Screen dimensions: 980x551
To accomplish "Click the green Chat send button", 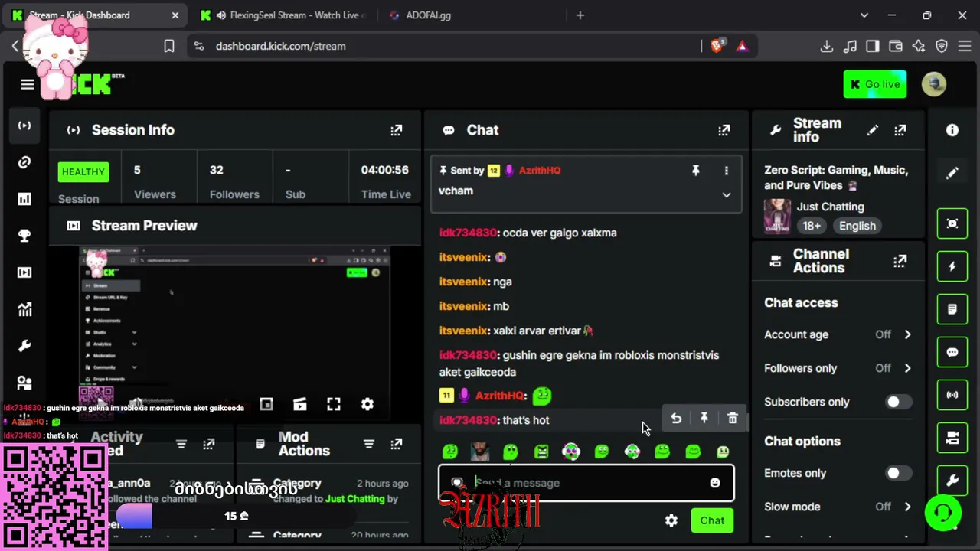I will pyautogui.click(x=712, y=520).
